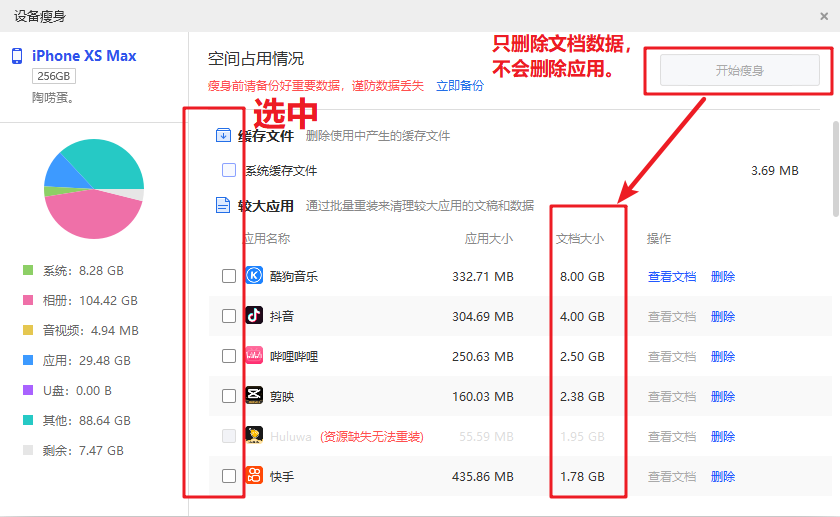Click 查看文档 in the 哔哩哔哩 row
This screenshot has width=840, height=517.
(x=672, y=356)
